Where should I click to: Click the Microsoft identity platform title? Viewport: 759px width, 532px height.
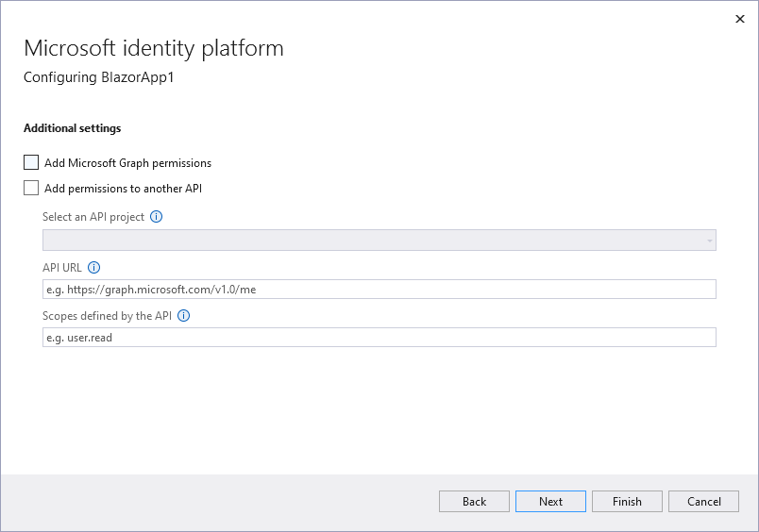154,48
